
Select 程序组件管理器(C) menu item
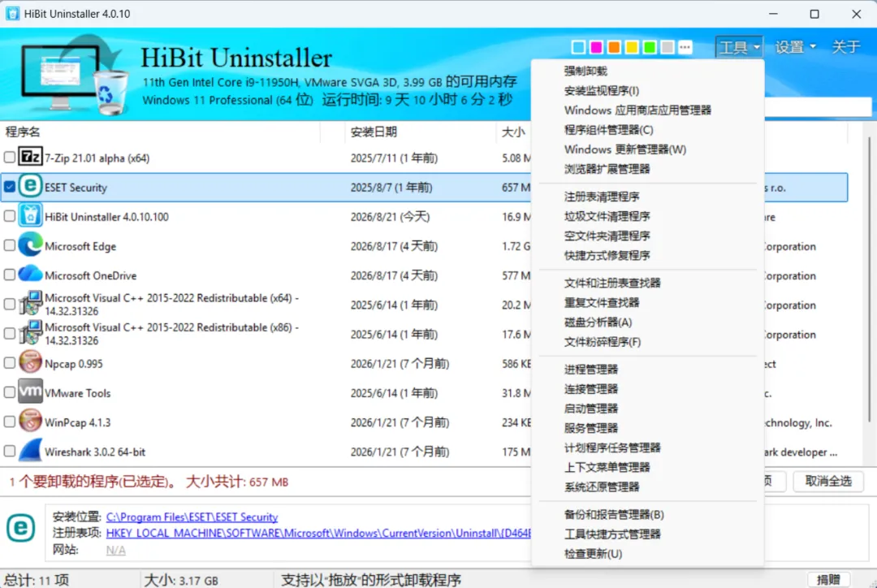[x=608, y=130]
